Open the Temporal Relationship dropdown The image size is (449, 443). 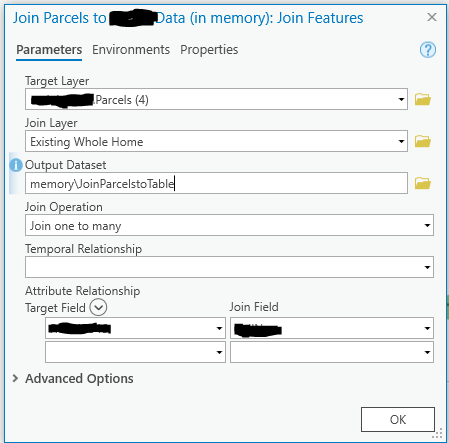coord(229,267)
